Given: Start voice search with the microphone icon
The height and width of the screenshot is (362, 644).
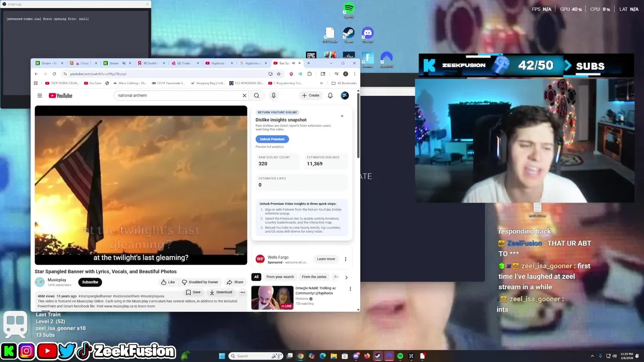Looking at the screenshot, I should click(x=274, y=96).
